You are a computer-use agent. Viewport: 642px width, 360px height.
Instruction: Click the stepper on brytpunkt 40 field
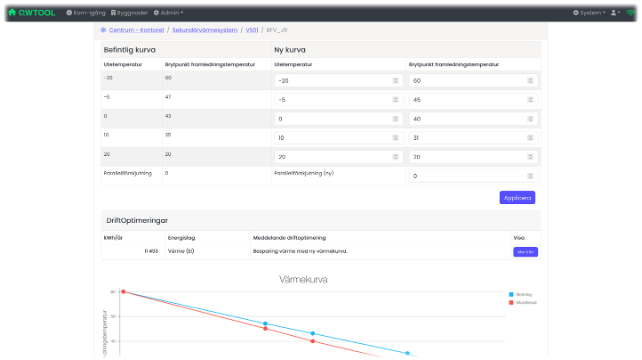530,119
